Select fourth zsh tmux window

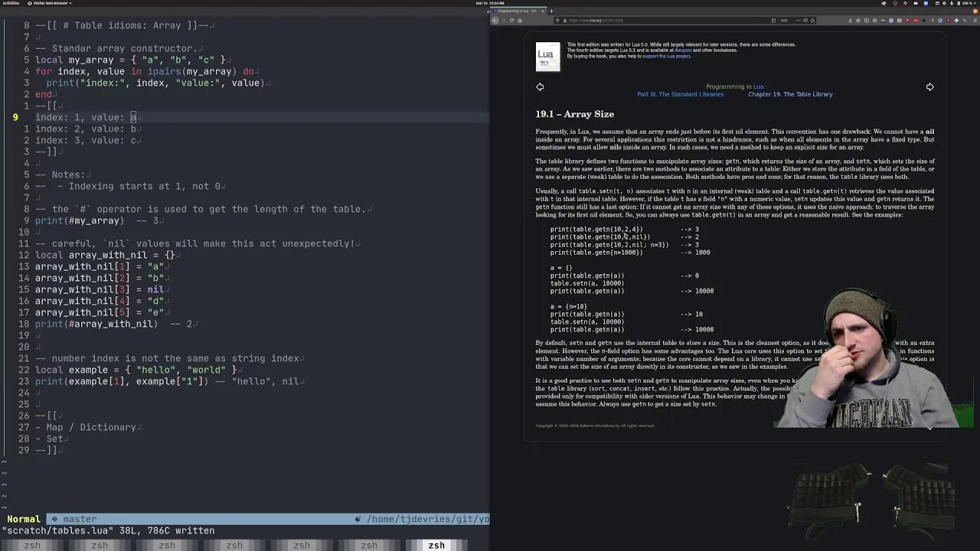tap(234, 545)
